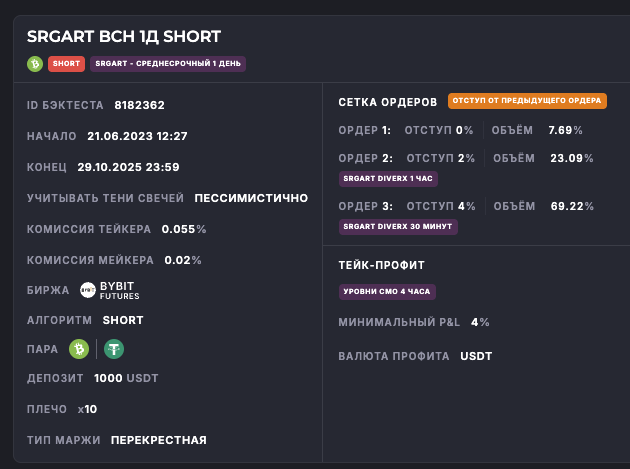Click the leverage value x10

87,409
